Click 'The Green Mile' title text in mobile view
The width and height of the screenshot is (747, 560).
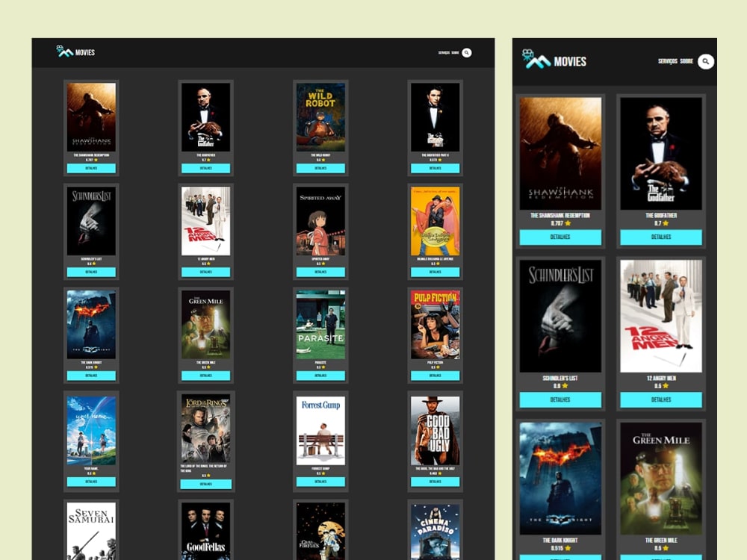[661, 541]
